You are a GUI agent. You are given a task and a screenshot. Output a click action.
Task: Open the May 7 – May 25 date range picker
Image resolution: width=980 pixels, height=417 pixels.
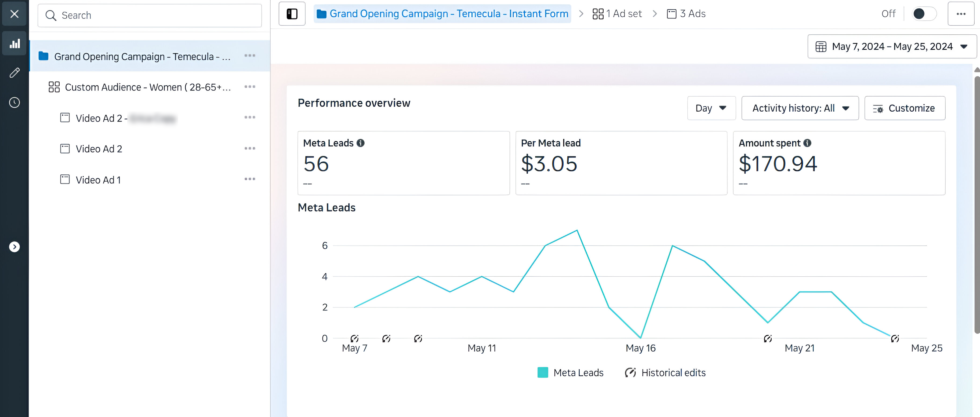coord(891,47)
